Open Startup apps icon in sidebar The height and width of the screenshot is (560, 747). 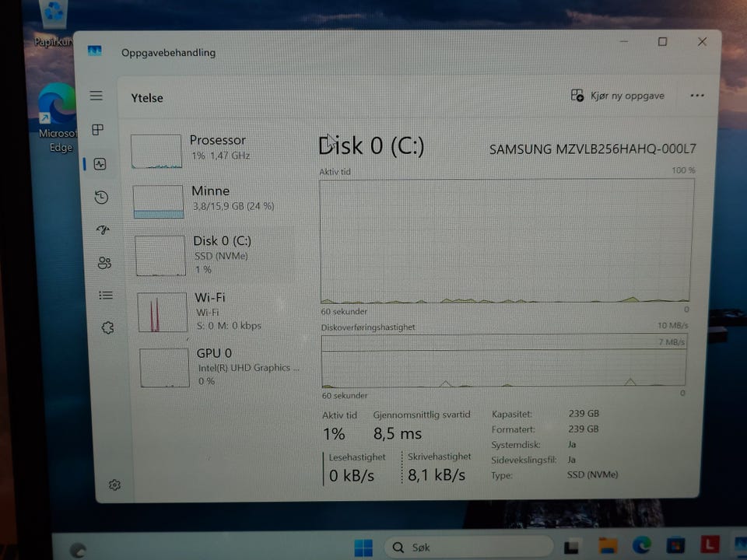pos(103,230)
